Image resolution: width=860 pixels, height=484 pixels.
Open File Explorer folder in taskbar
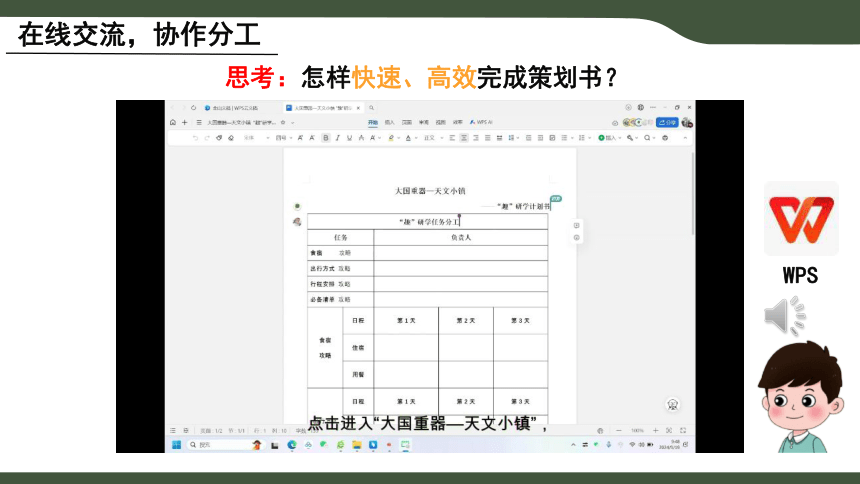coord(357,444)
